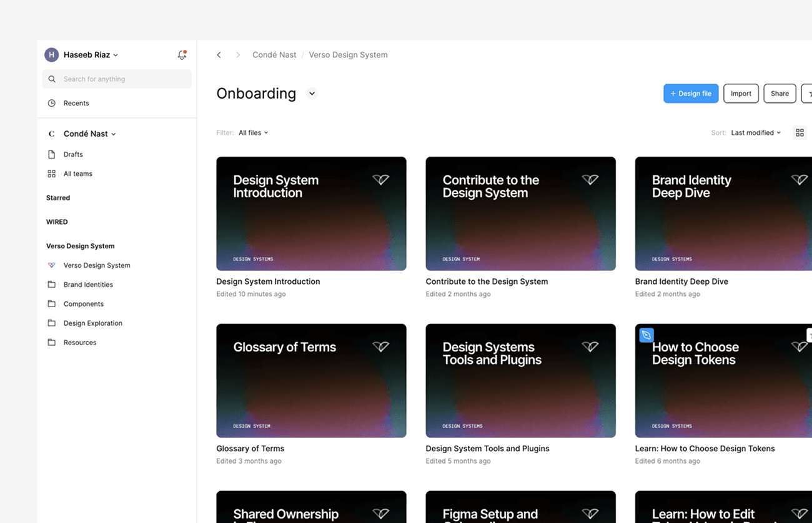Open the Glossary of Terms thumbnail
Screen dimensions: 812x523
[x=311, y=381]
